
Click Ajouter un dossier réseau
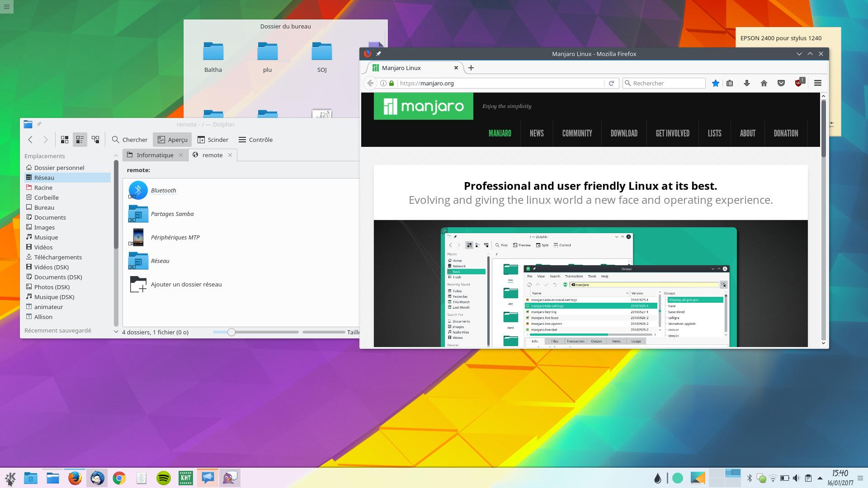(x=175, y=284)
